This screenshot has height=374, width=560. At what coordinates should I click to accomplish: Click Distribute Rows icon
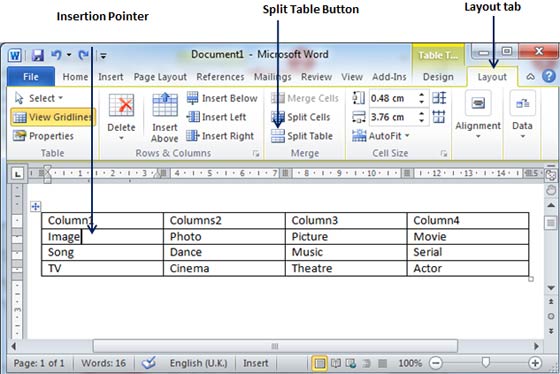click(x=439, y=98)
